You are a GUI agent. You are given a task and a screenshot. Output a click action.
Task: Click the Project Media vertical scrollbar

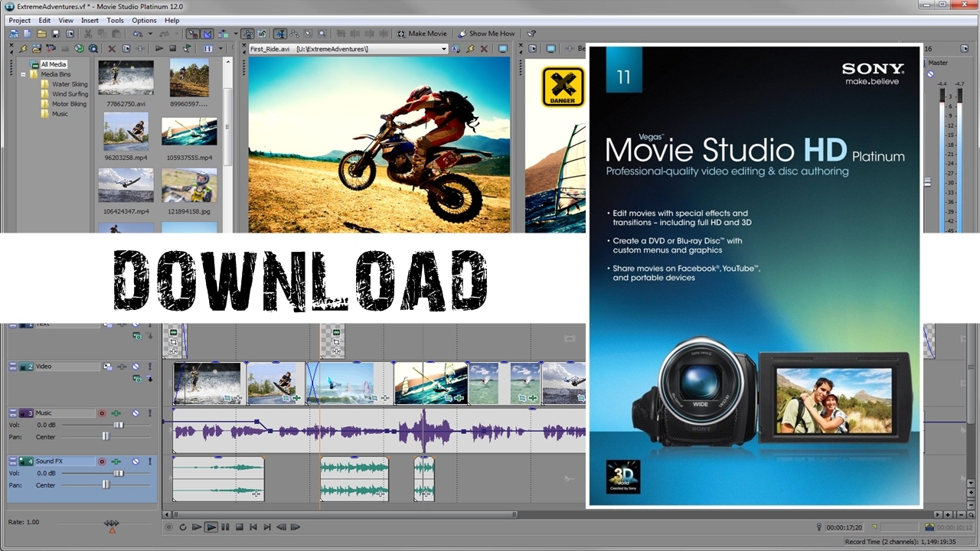[x=227, y=126]
